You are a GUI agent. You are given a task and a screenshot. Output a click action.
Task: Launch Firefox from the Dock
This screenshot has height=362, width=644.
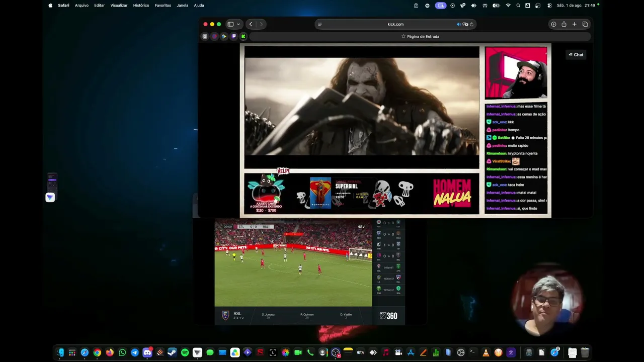click(110, 352)
